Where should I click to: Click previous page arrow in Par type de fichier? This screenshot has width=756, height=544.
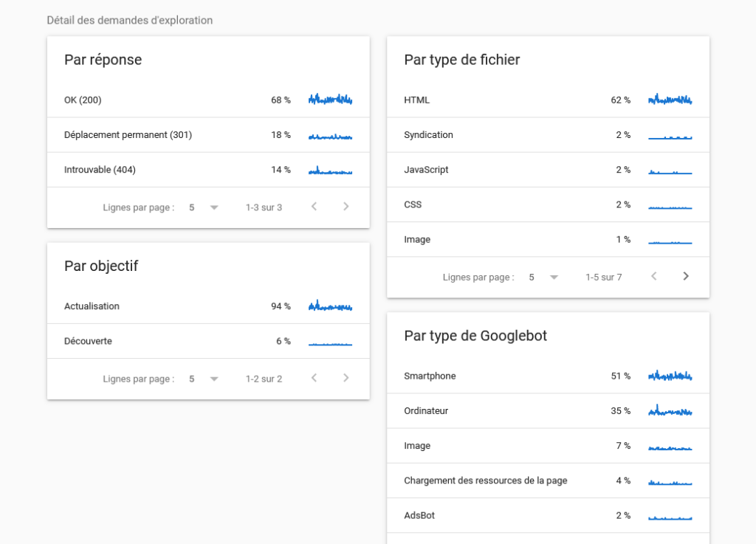653,277
